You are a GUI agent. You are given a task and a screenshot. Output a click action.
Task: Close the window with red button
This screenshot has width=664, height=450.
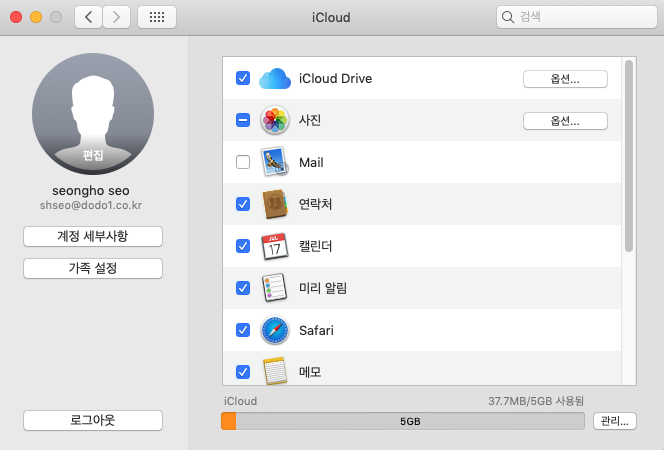click(16, 17)
